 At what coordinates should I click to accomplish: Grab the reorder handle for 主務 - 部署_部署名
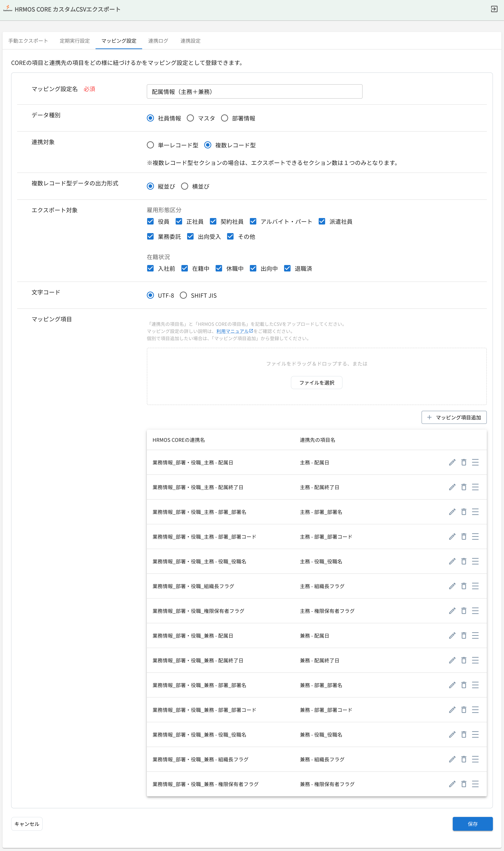(475, 512)
